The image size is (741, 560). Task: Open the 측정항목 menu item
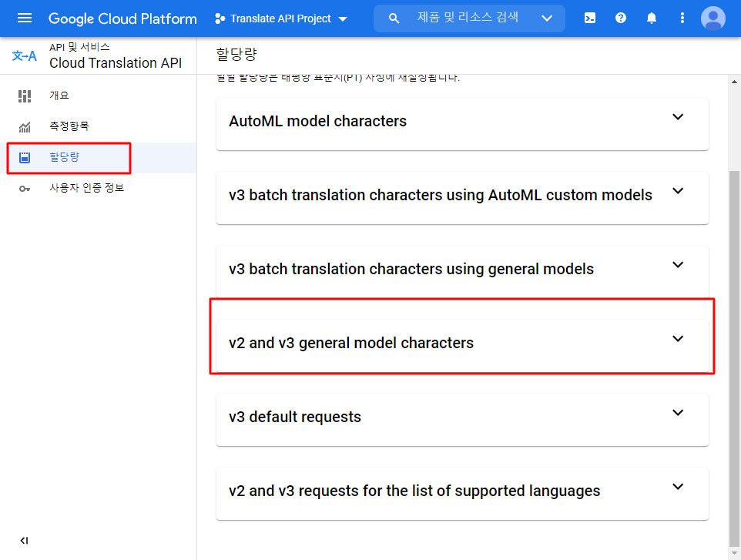click(99, 126)
